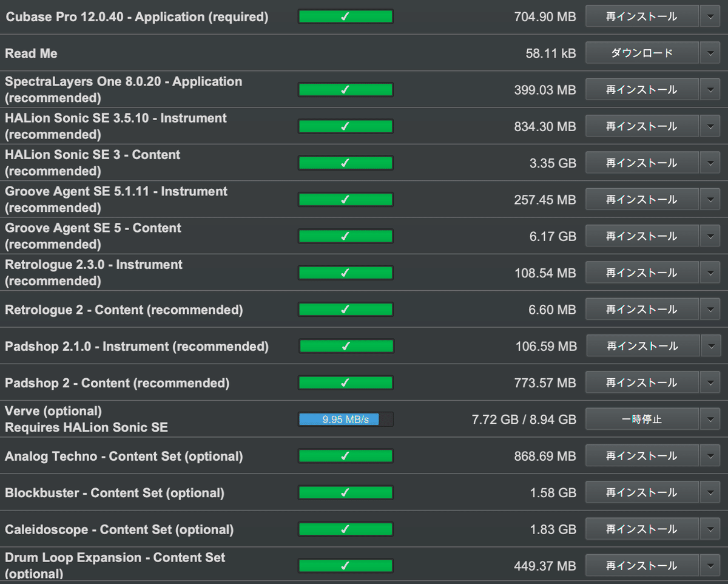Select the Cubase Pro 12.0.40 Application title
This screenshot has height=584, width=728.
point(137,17)
